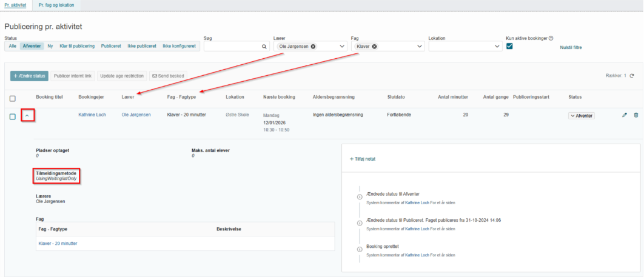Click the search magnifier icon in Søg field

[x=264, y=47]
